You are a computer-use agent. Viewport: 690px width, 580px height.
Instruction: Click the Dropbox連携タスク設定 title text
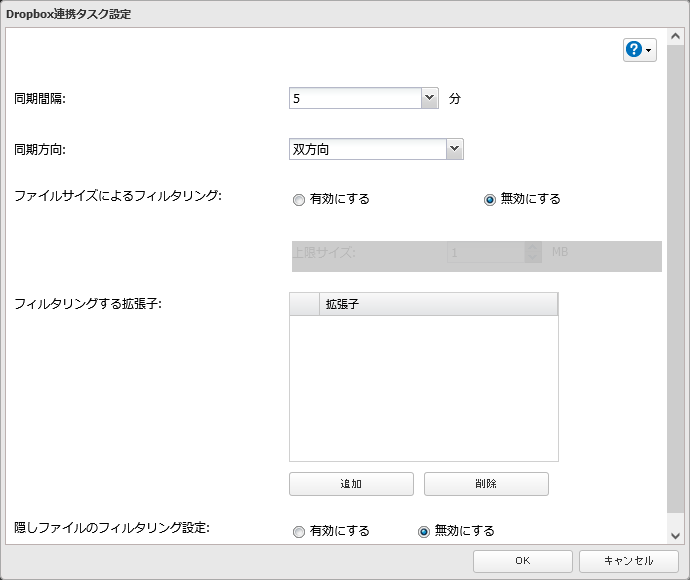click(69, 14)
